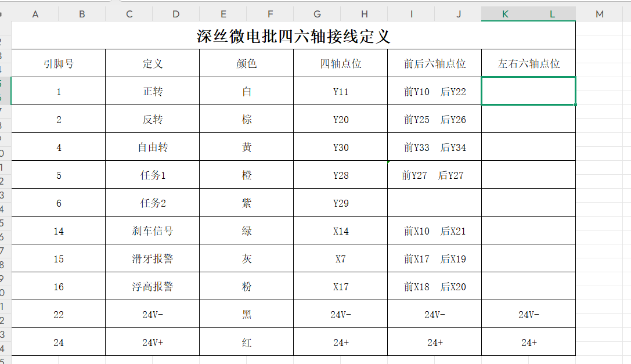Select column header A
This screenshot has width=631, height=364.
(35, 14)
